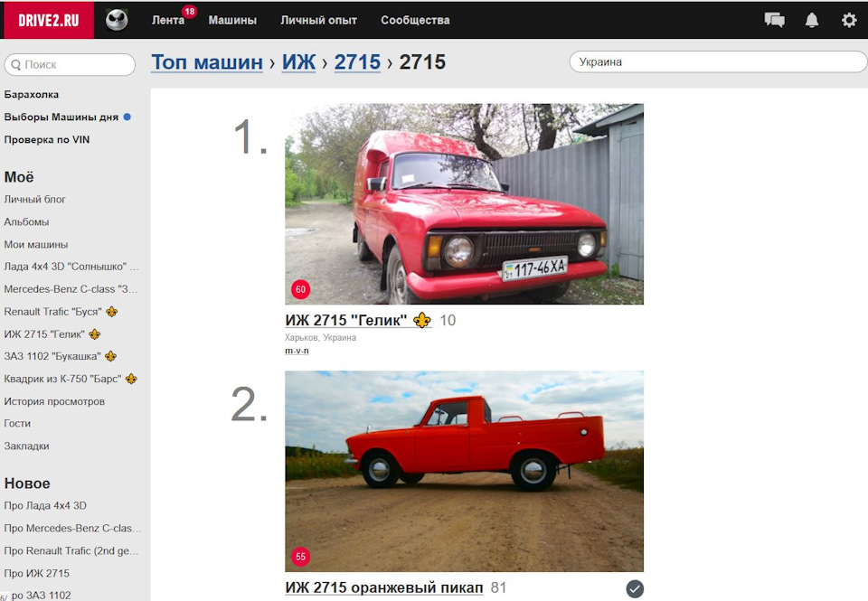Open notifications bell icon
Image resolution: width=868 pixels, height=601 pixels.
pos(812,21)
